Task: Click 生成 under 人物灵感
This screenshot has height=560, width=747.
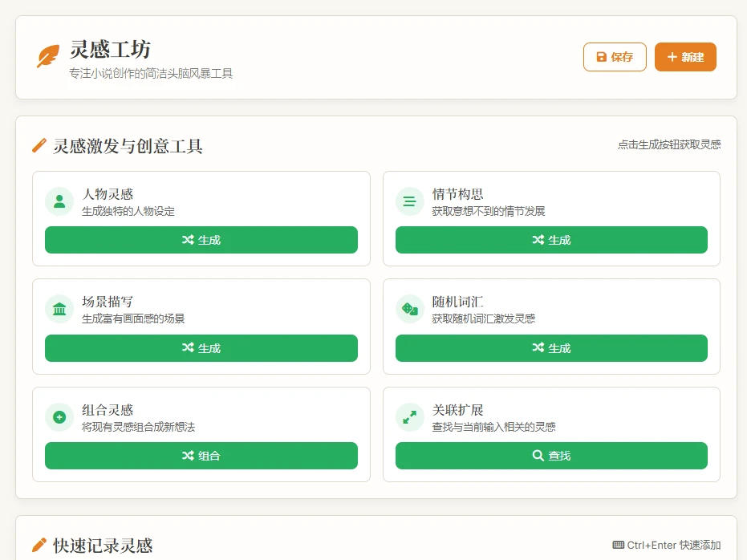Action: [201, 239]
